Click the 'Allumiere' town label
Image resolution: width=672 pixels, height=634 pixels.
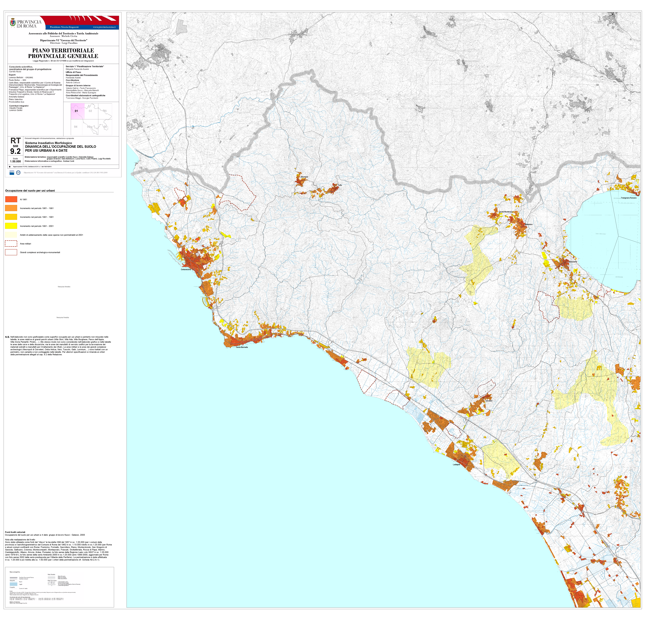point(304,177)
